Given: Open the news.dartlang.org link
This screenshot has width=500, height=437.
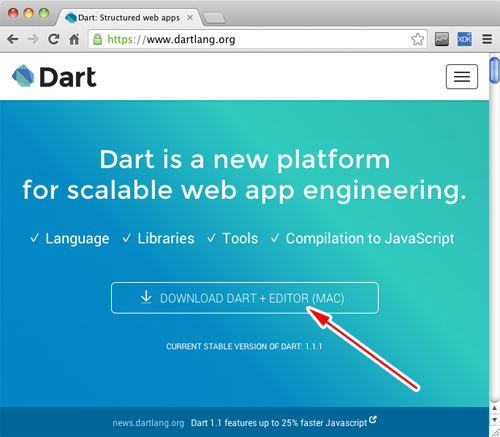Looking at the screenshot, I should tap(148, 423).
